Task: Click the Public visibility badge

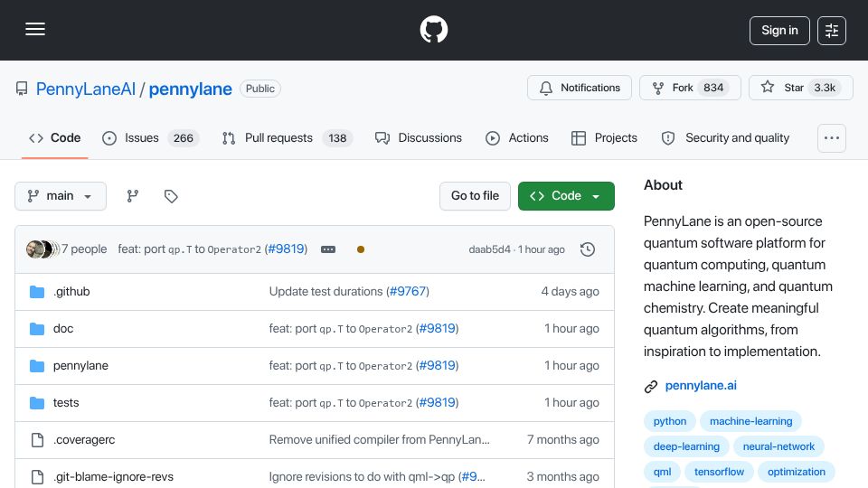Action: tap(260, 89)
